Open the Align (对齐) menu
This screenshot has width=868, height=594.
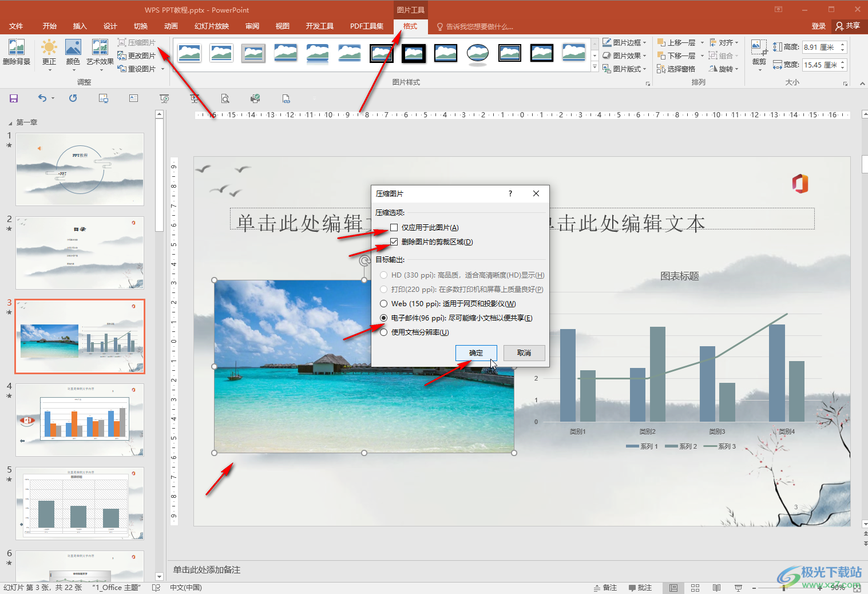(724, 42)
